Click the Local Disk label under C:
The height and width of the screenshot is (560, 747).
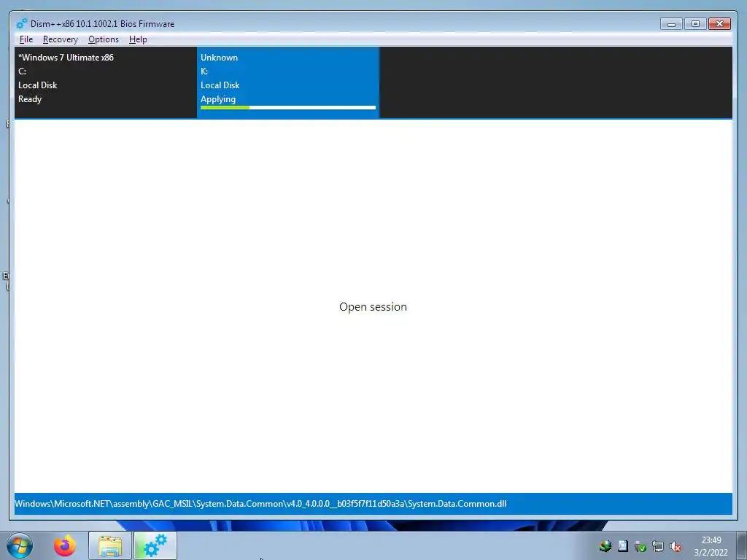(38, 85)
